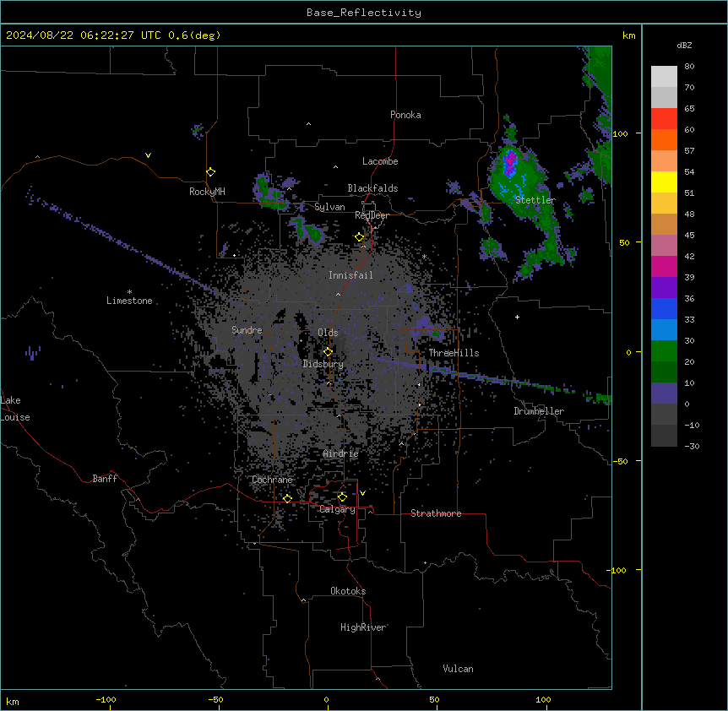Click the orange 57-60 dBZ legend swatch
The width and height of the screenshot is (728, 711).
tap(664, 139)
